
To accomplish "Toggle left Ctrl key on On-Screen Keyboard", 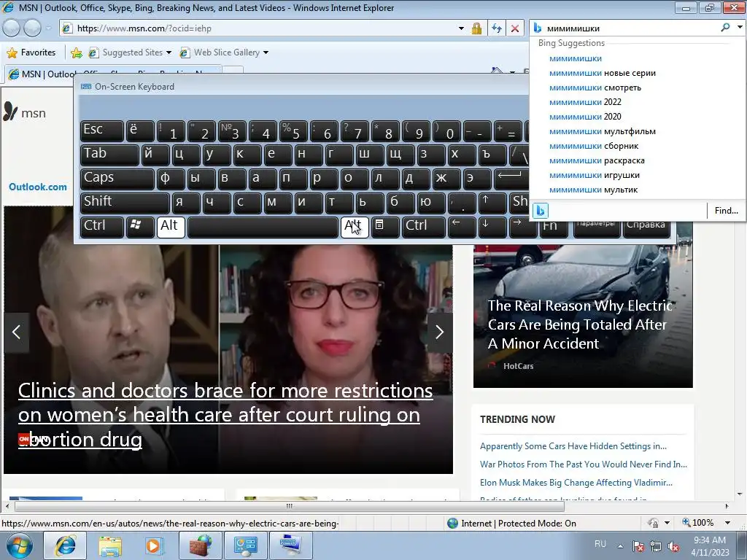I will point(102,227).
